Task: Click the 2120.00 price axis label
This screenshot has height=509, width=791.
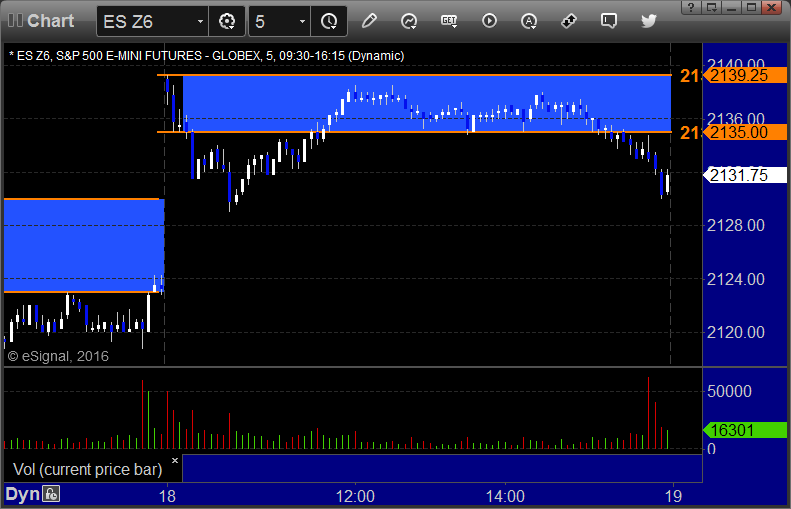Action: click(x=736, y=332)
